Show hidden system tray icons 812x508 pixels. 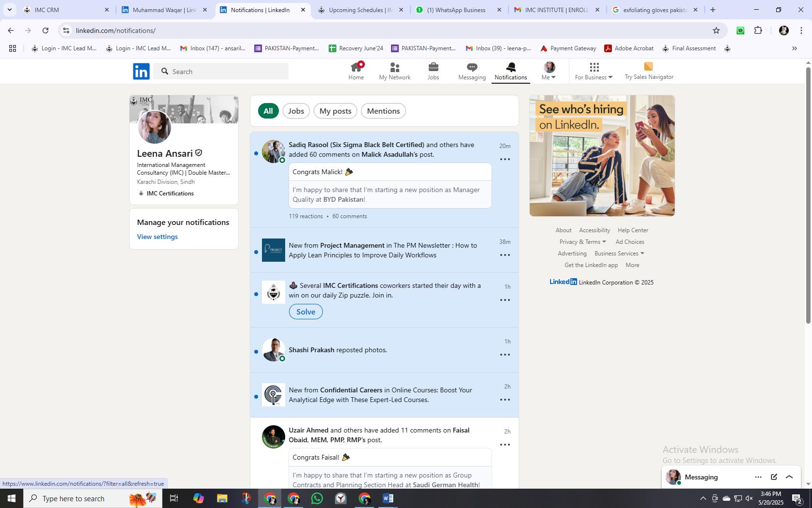coord(703,498)
